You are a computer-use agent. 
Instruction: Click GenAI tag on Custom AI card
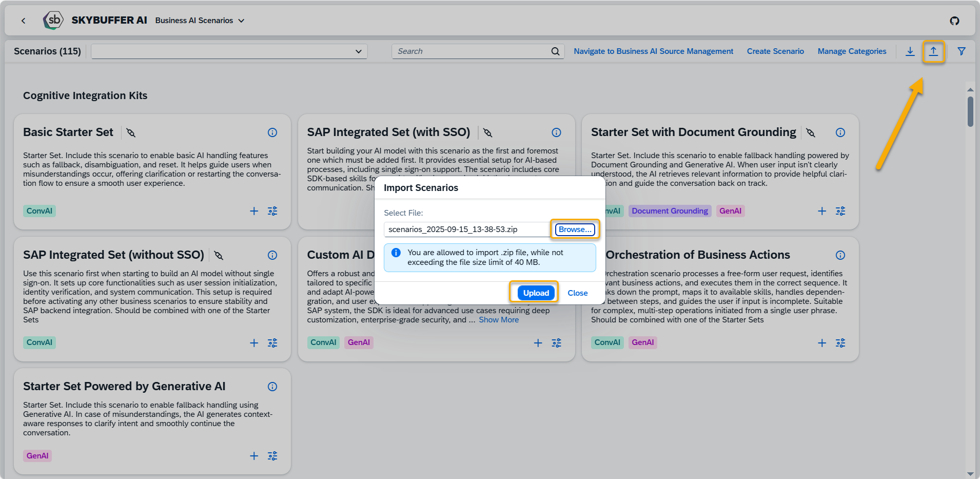pos(359,342)
